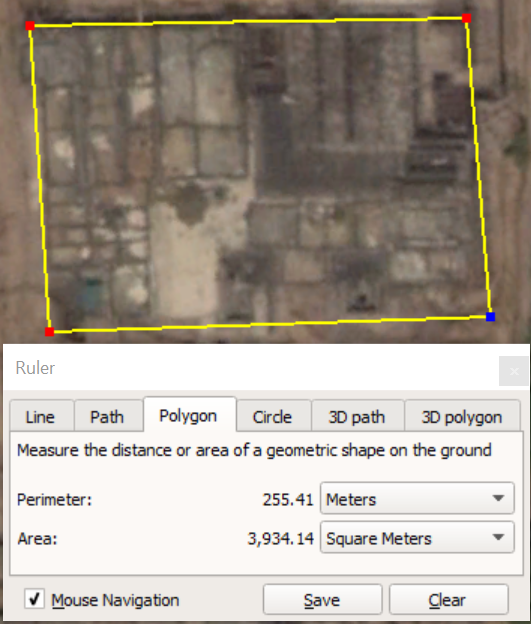This screenshot has width=531, height=624.
Task: Open the Square Meters area unit dropdown
Action: pos(417,537)
